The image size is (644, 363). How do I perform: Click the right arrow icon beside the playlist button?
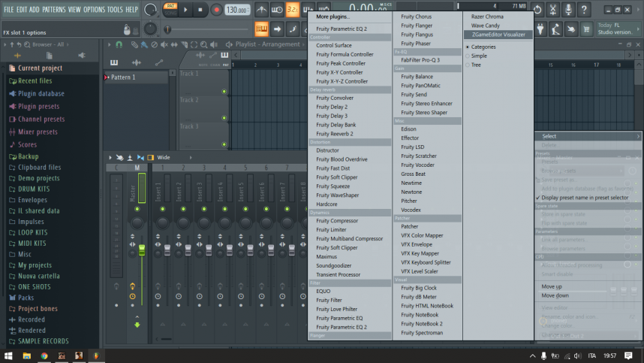coord(277,29)
